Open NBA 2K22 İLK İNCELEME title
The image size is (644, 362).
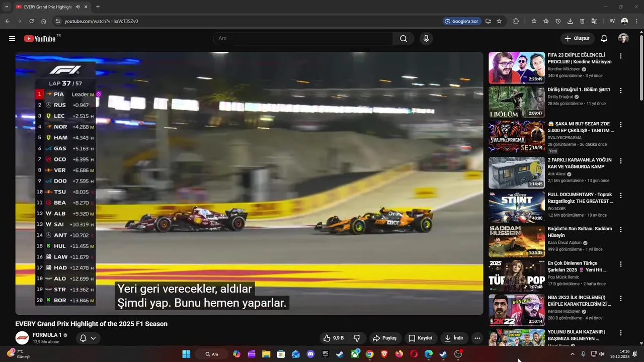point(580,301)
